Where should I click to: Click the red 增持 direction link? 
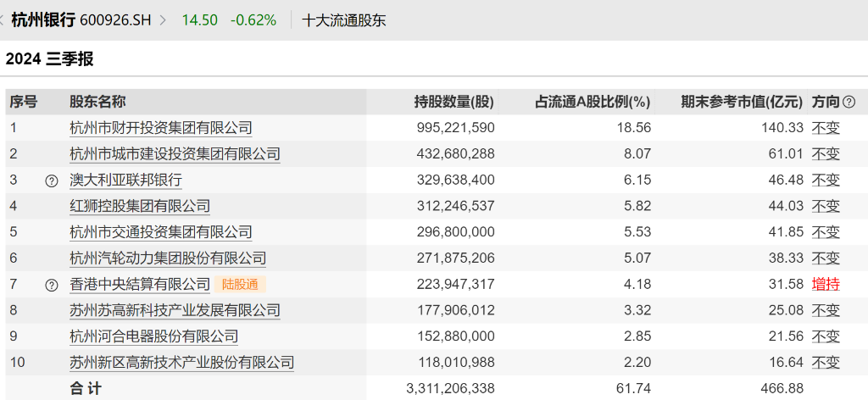click(x=826, y=285)
